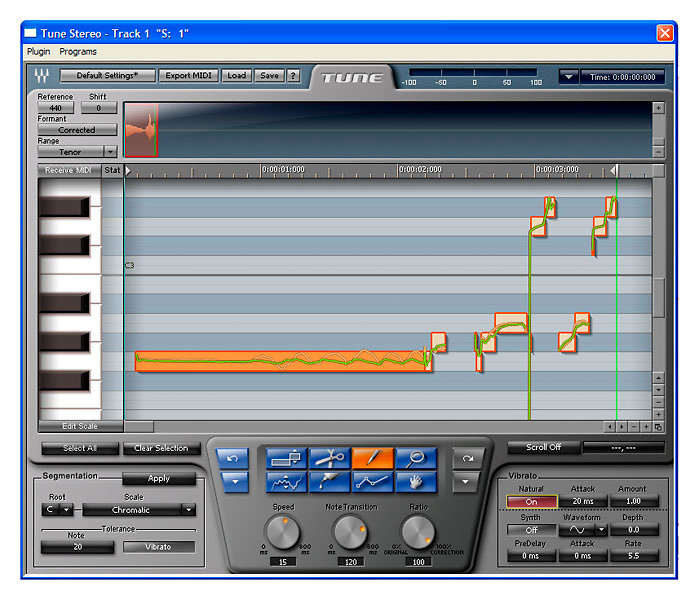Open the Plugin menu
This screenshot has height=600, width=699.
tap(38, 52)
